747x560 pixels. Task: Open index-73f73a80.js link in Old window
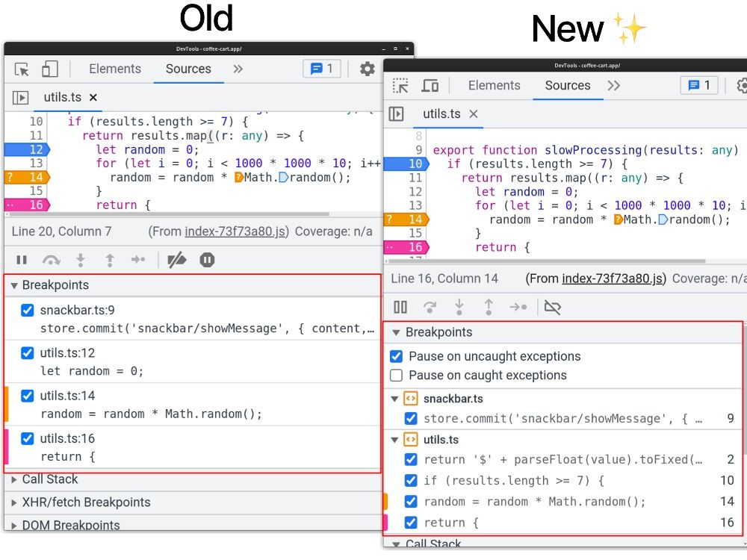point(235,232)
